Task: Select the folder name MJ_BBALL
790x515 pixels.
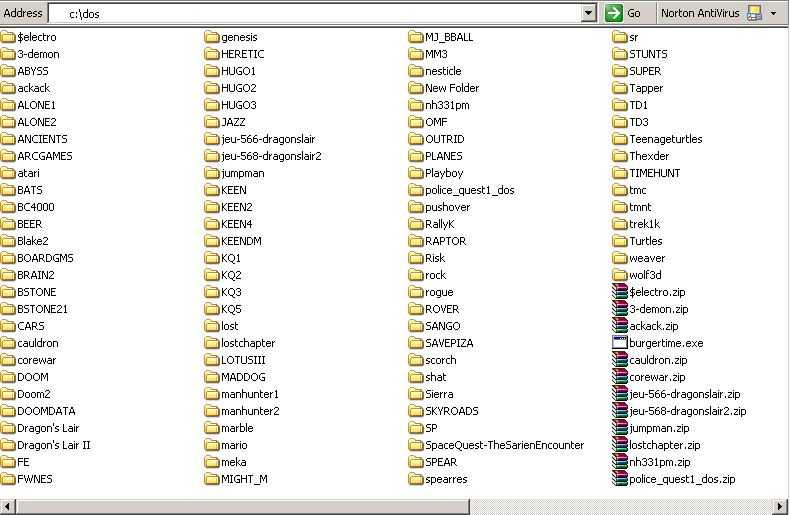Action: coord(449,37)
